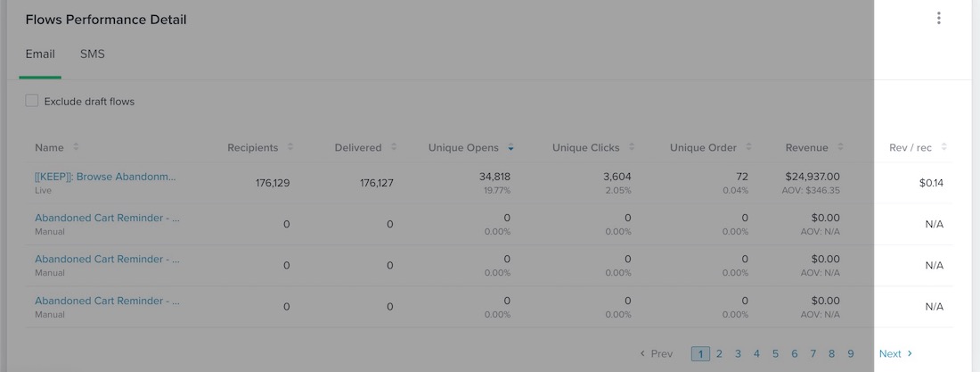Switch to the SMS tab
Image resolution: width=980 pixels, height=372 pixels.
[x=92, y=54]
